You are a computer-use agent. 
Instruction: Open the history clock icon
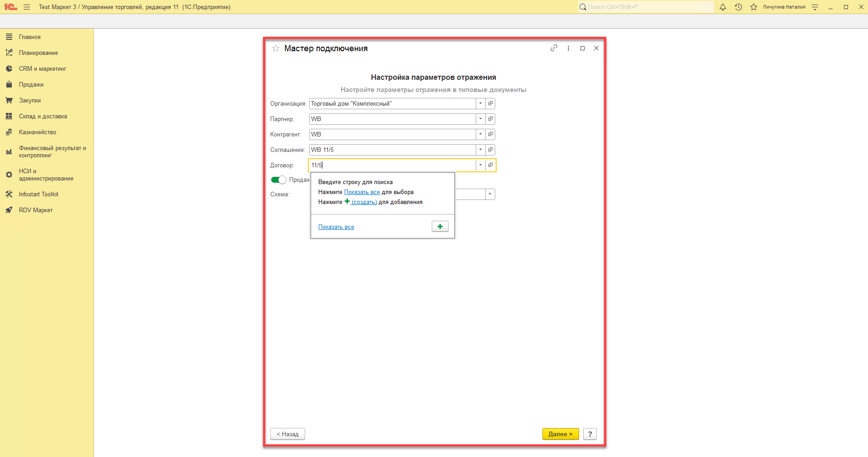pyautogui.click(x=738, y=7)
